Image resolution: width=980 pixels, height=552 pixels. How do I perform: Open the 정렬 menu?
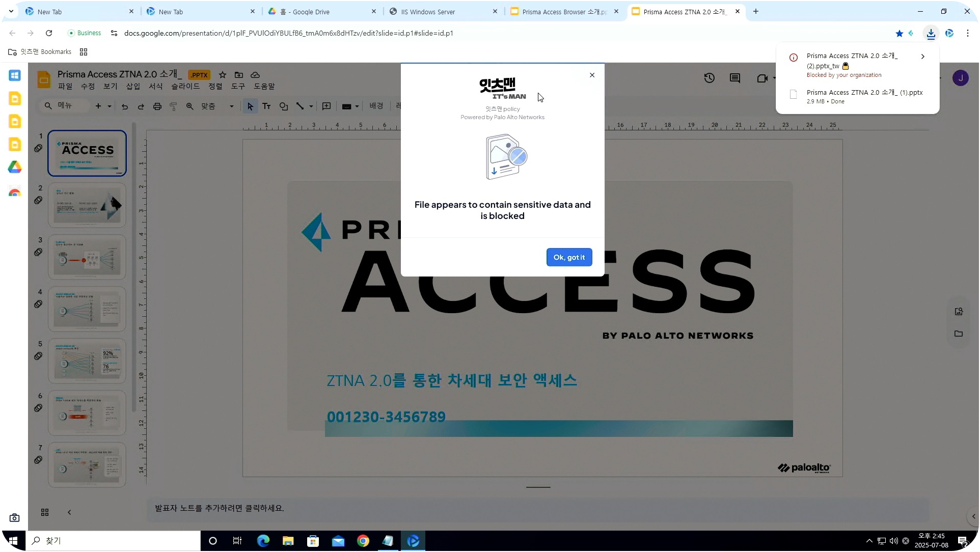215,86
